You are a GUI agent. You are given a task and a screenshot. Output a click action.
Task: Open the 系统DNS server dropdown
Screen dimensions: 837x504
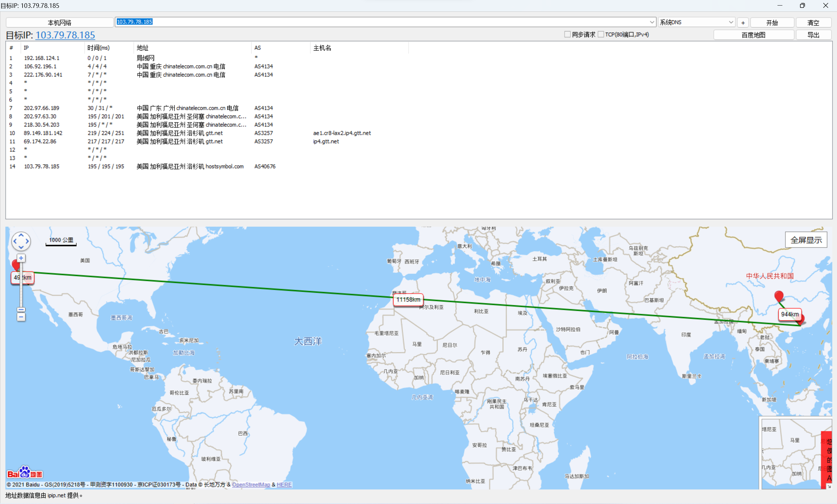(731, 22)
